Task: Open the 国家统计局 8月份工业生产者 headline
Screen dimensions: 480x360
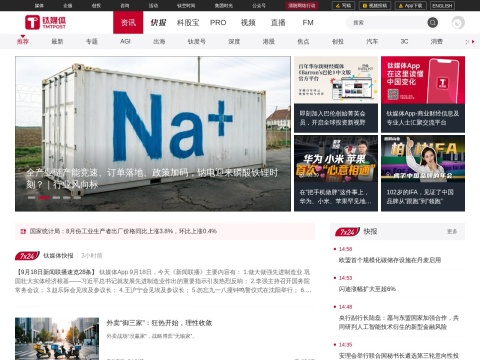Action: click(x=123, y=231)
